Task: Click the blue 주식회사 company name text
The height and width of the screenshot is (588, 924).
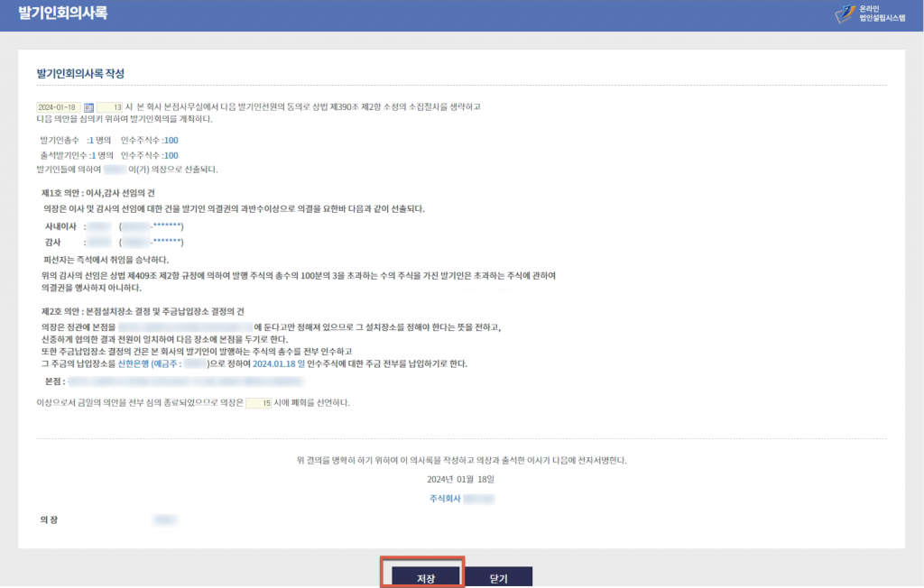Action: coord(446,498)
